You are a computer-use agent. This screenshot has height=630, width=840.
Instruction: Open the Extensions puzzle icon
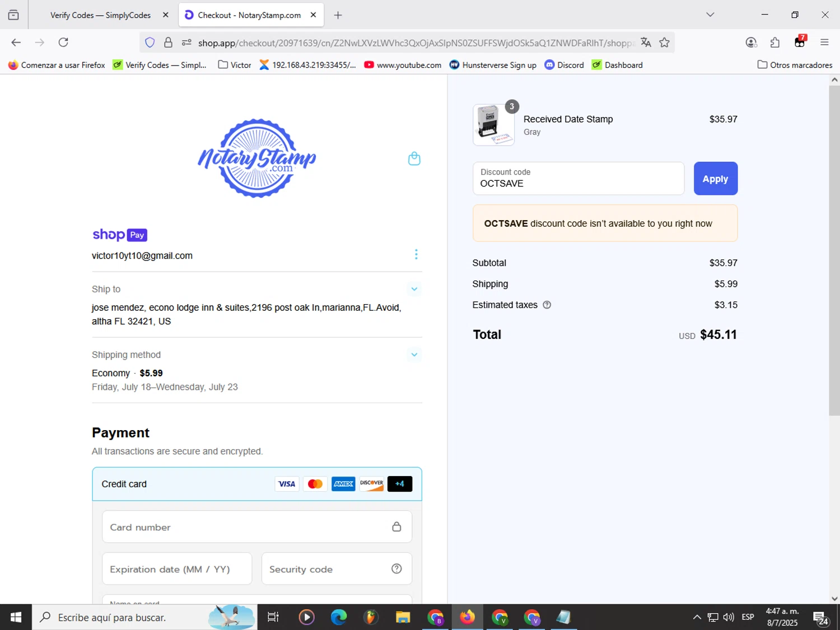tap(775, 43)
